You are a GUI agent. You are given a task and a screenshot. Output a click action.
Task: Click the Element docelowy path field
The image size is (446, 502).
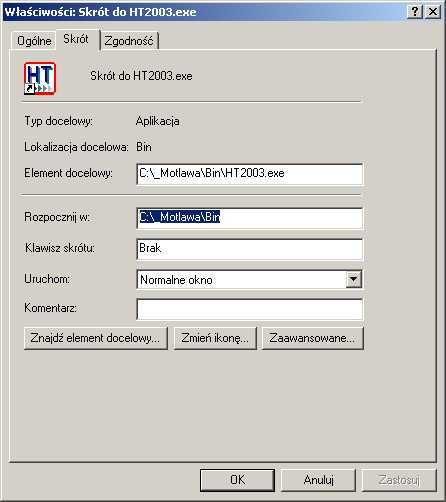(250, 174)
